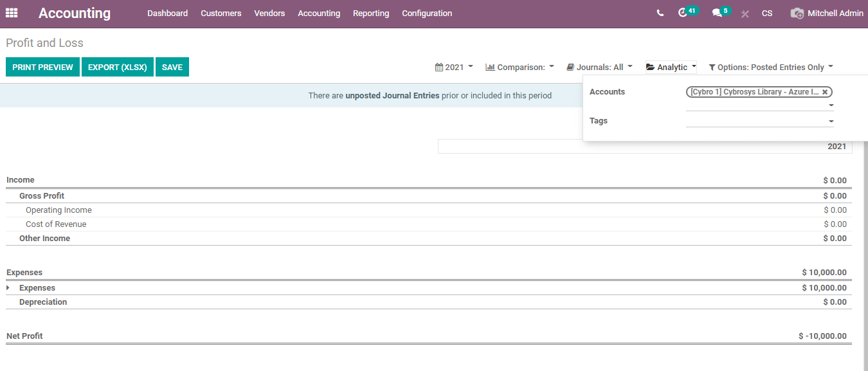Screen dimensions: 868x371
Task: Open the Reporting menu
Action: tap(371, 13)
